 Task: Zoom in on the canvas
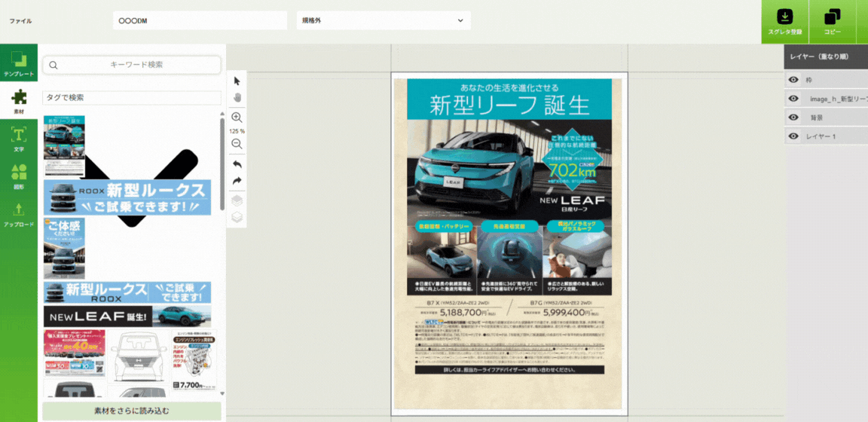237,118
